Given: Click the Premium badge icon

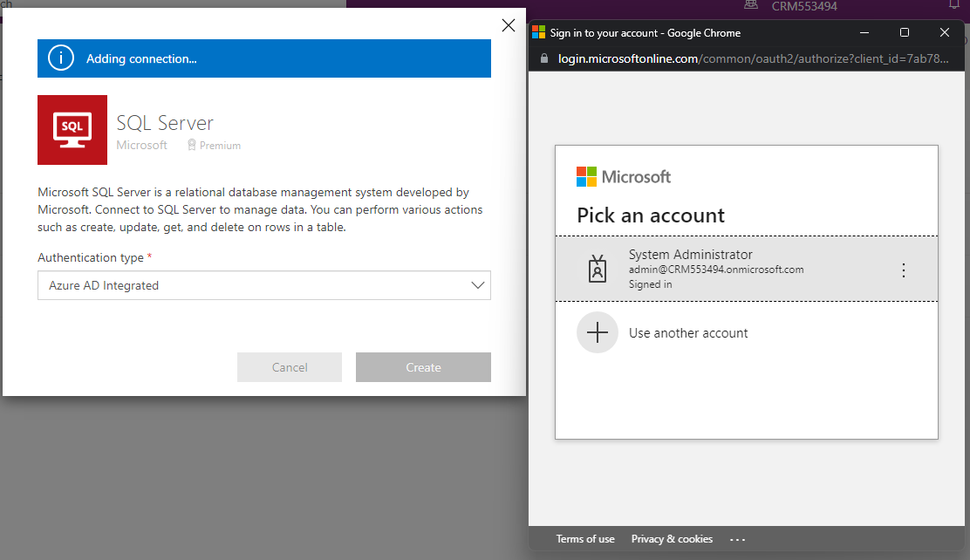Looking at the screenshot, I should coord(192,146).
